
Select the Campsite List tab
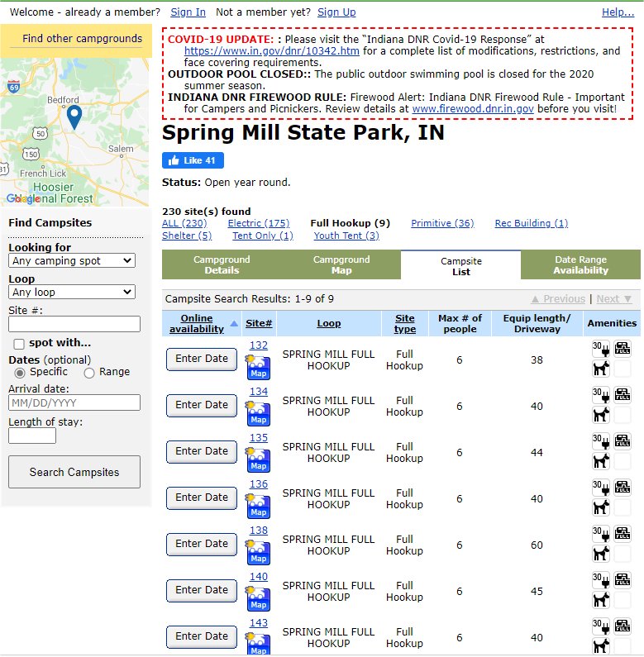(x=460, y=265)
